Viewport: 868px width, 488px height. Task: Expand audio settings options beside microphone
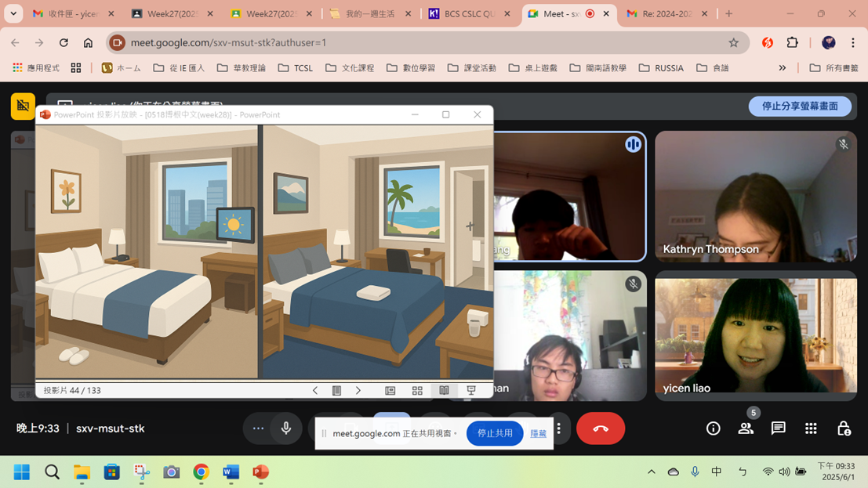click(258, 428)
